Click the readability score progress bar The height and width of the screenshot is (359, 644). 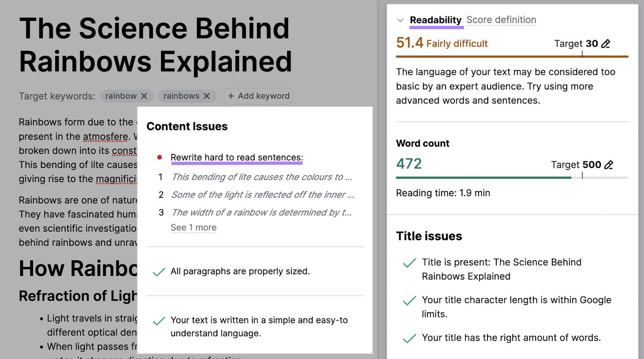512,56
